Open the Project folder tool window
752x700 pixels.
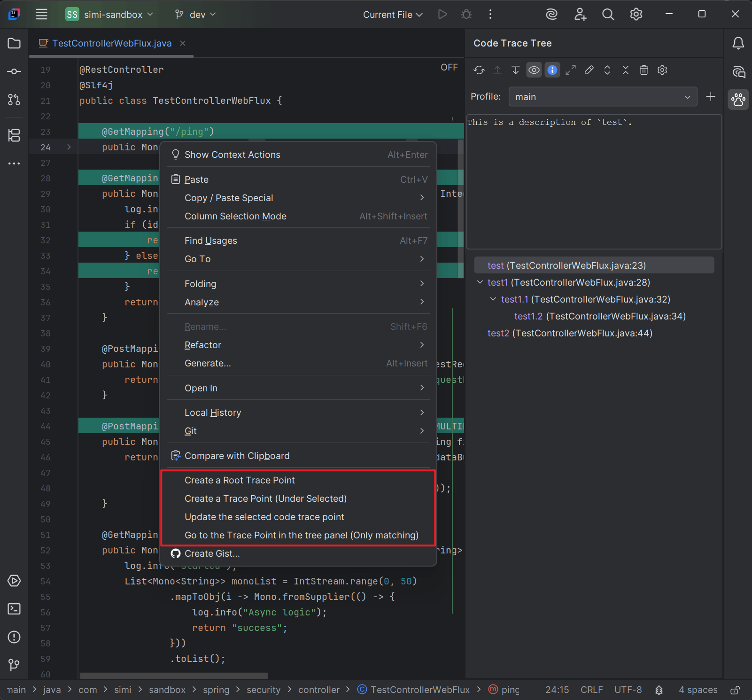(x=14, y=43)
